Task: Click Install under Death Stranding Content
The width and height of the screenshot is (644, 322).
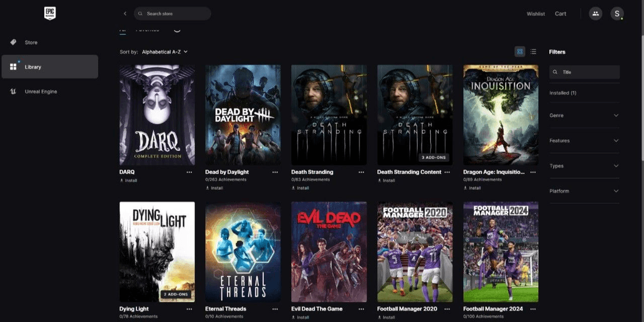Action: pyautogui.click(x=388, y=181)
